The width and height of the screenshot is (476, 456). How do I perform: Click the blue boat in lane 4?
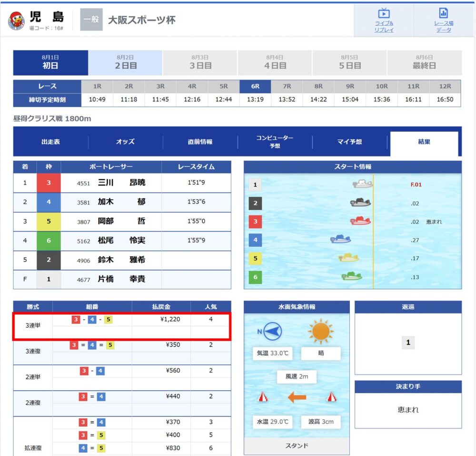tap(341, 239)
